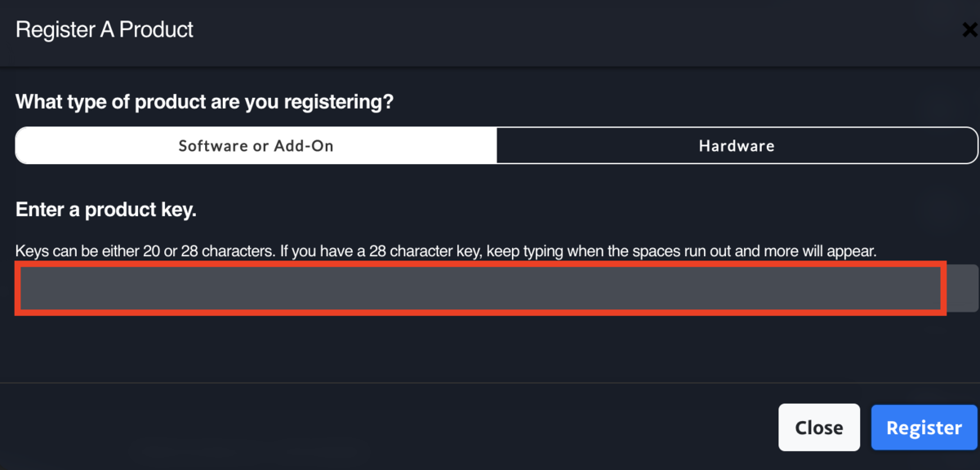The image size is (980, 470).
Task: Focus the product key entry field
Action: click(x=480, y=288)
